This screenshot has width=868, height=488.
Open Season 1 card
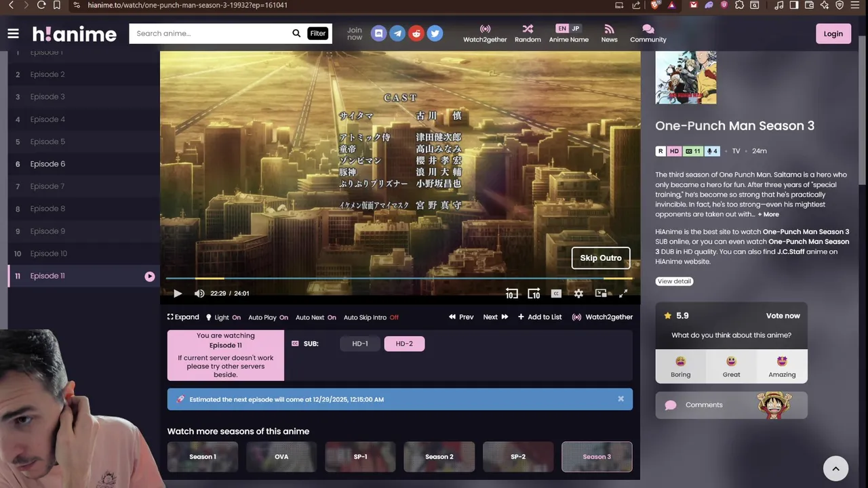pyautogui.click(x=203, y=457)
